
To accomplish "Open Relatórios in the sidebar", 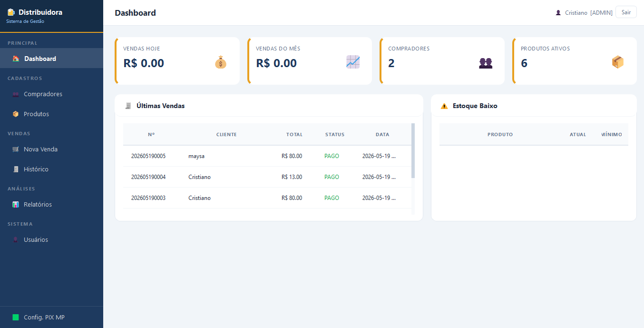I will pos(51,205).
